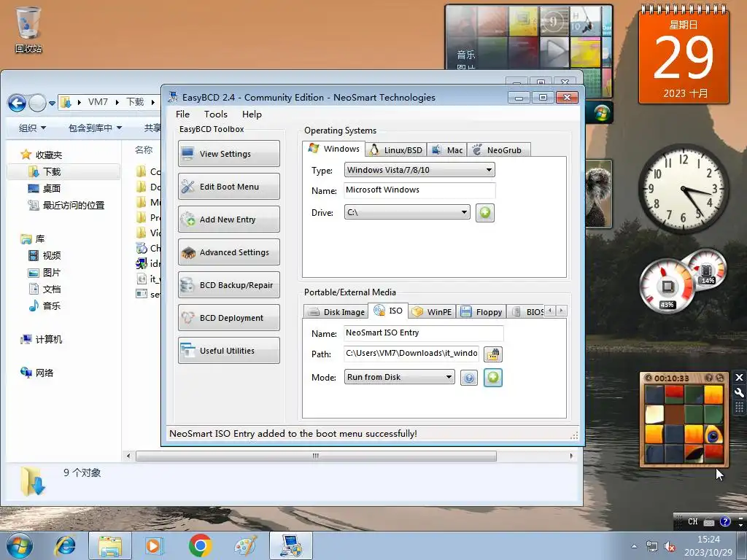Open the Help menu in EasyBCD

point(252,114)
